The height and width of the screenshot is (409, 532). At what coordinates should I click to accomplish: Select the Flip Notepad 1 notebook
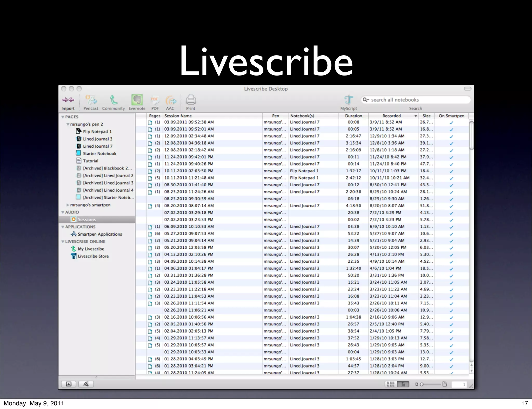coord(97,132)
